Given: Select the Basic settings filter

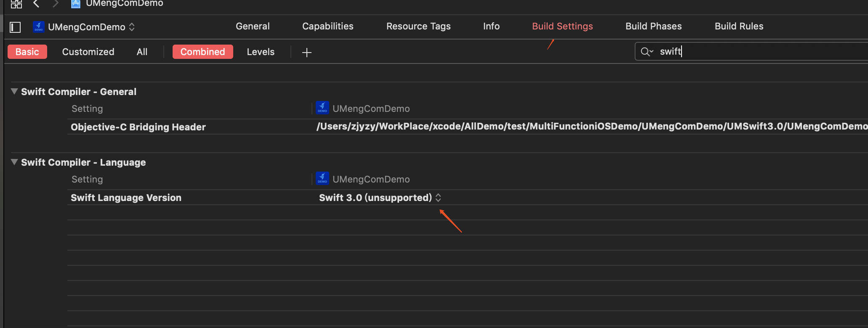Looking at the screenshot, I should click(x=27, y=52).
